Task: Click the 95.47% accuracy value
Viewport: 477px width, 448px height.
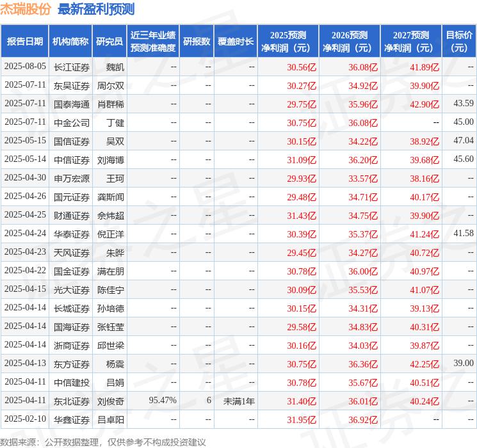Action: pos(163,400)
